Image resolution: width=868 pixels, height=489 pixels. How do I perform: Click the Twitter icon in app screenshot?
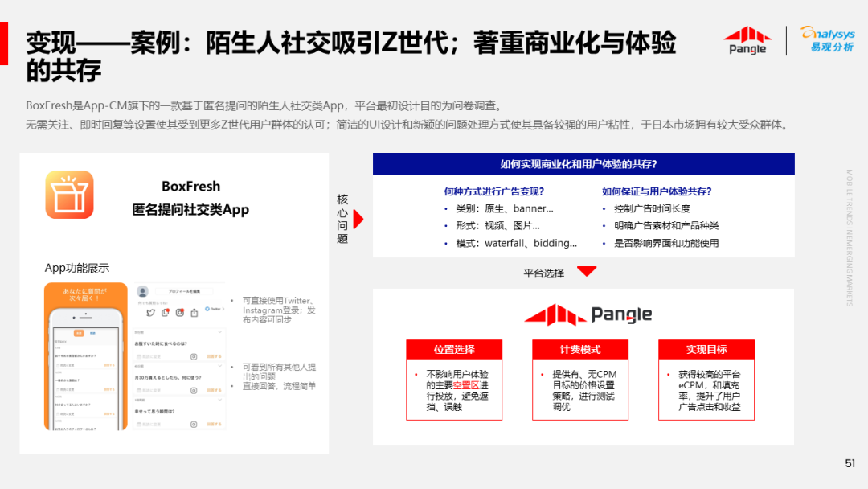pos(150,313)
